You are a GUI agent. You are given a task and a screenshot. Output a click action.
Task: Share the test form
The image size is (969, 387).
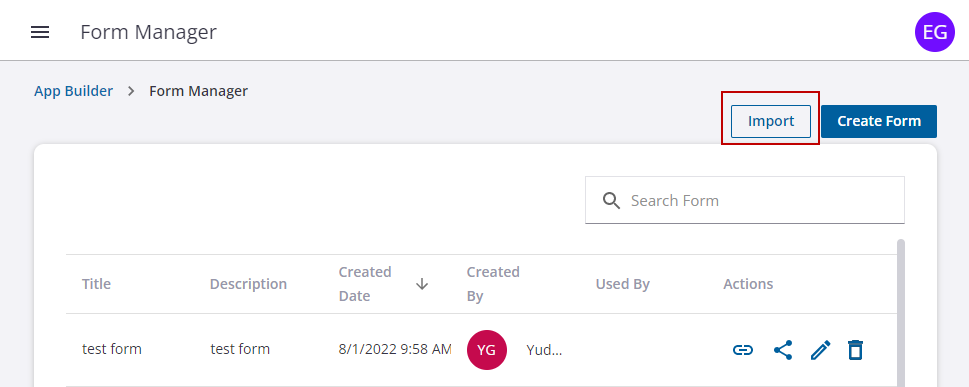pyautogui.click(x=783, y=350)
